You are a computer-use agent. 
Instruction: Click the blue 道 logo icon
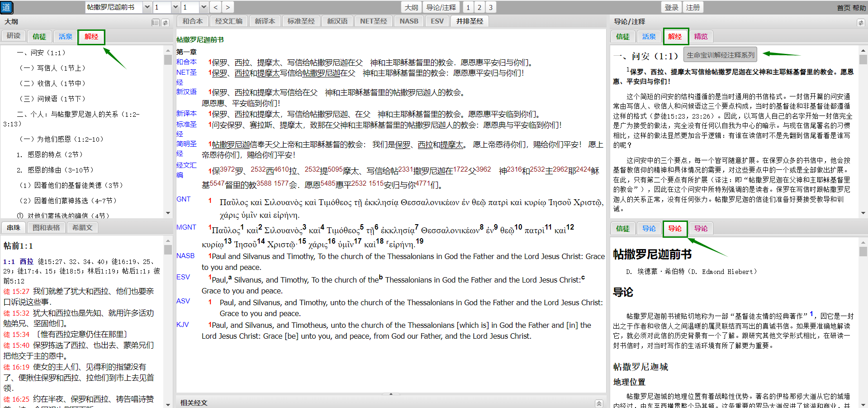tap(7, 7)
